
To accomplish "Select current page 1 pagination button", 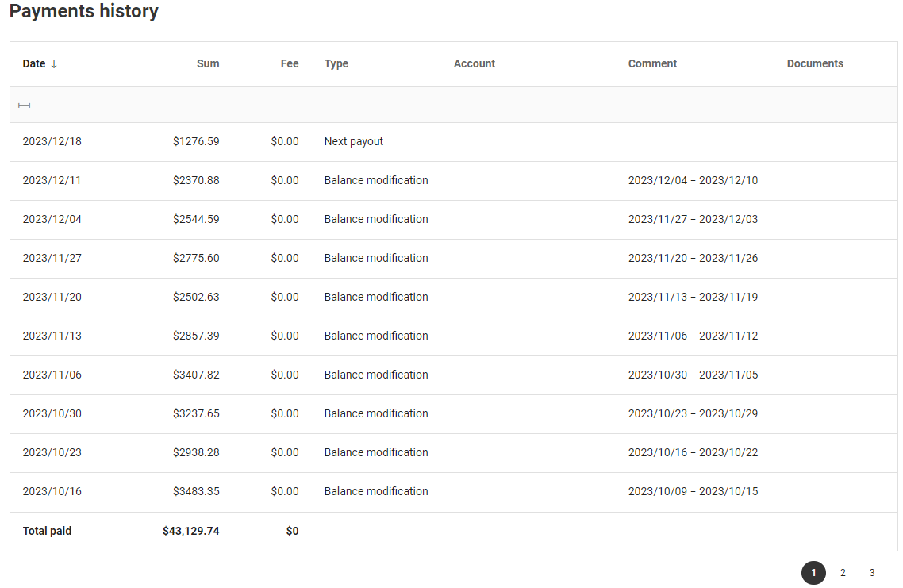I will [813, 573].
